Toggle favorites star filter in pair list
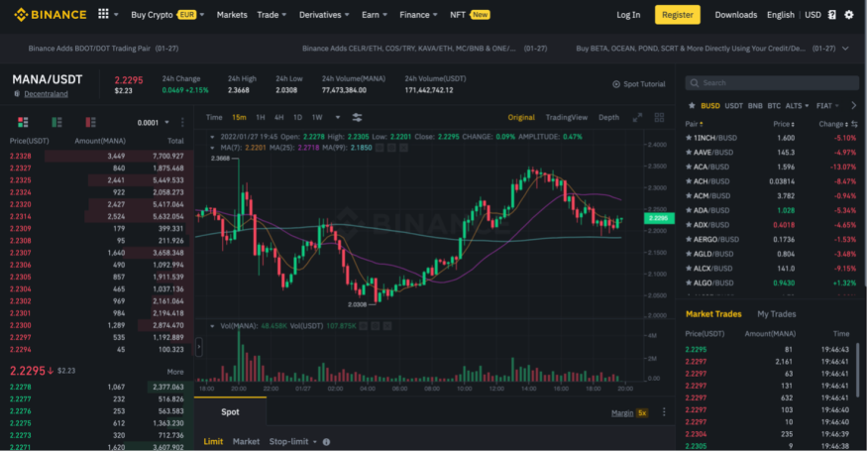 [x=692, y=106]
